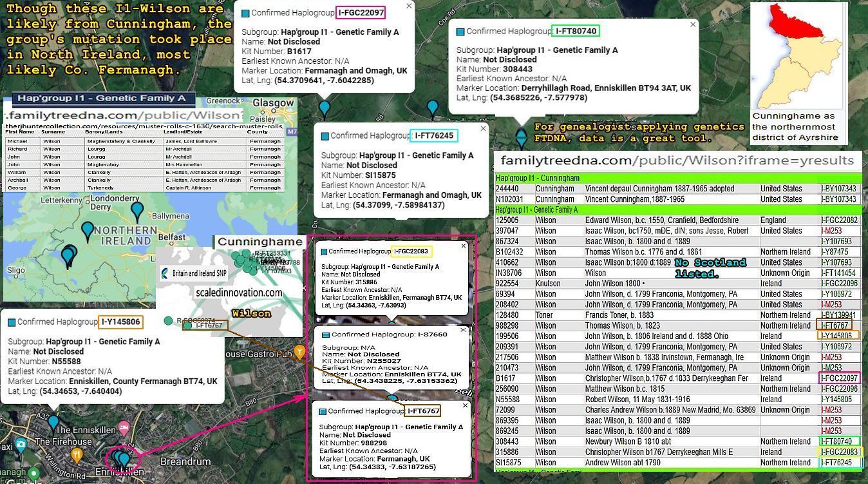Select Charles Andrew Wilson New Madrid cell
Screen dimensions: 868x484
point(670,410)
